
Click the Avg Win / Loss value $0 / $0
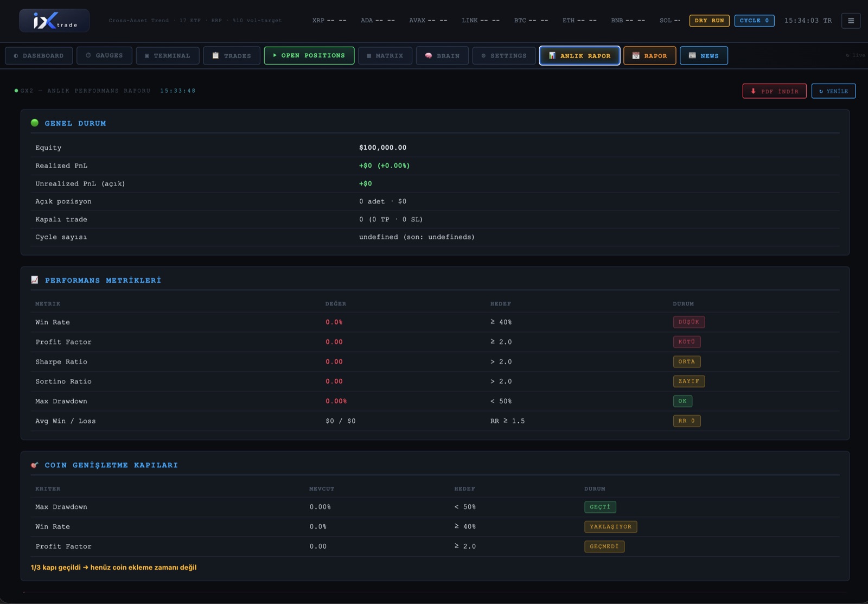341,421
